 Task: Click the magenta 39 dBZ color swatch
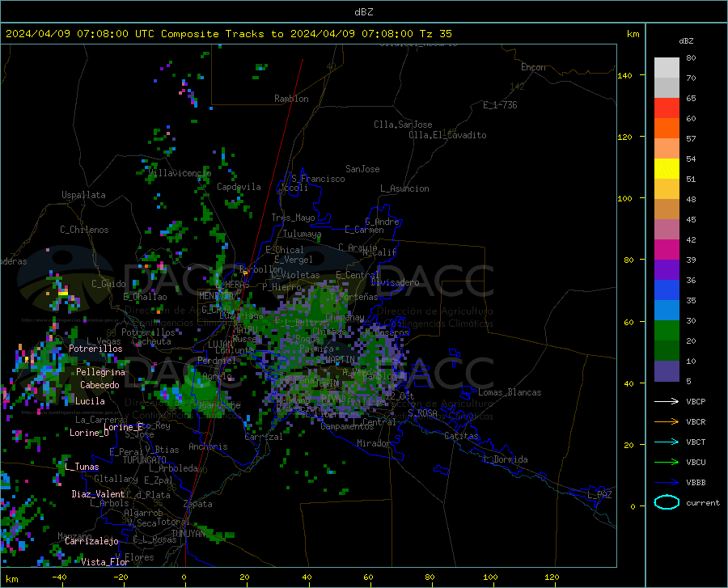tap(667, 250)
